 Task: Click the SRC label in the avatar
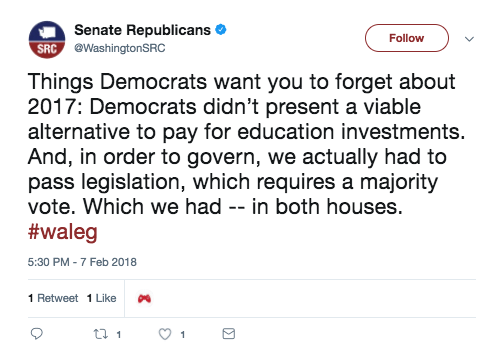point(47,49)
